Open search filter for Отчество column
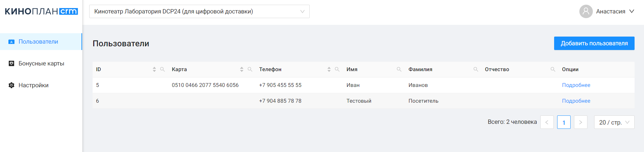This screenshot has width=644, height=152. 553,69
